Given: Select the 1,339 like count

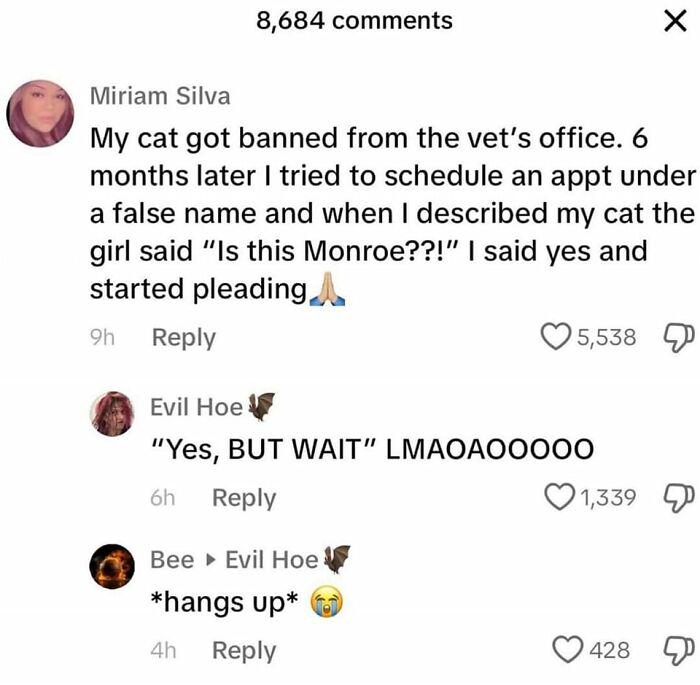Looking at the screenshot, I should pos(608,497).
